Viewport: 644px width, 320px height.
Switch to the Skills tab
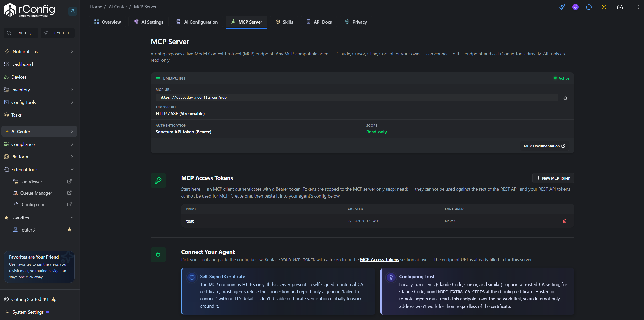[284, 22]
